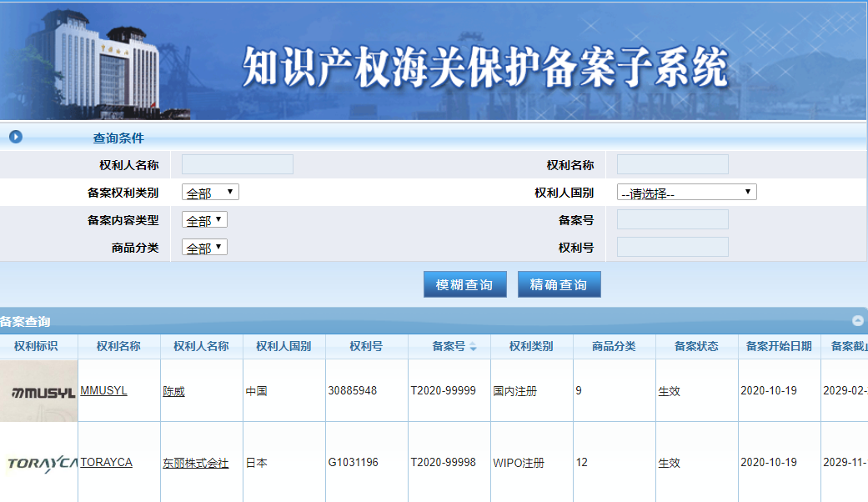Click the 权利号 search field
The image size is (868, 502).
pyautogui.click(x=672, y=247)
